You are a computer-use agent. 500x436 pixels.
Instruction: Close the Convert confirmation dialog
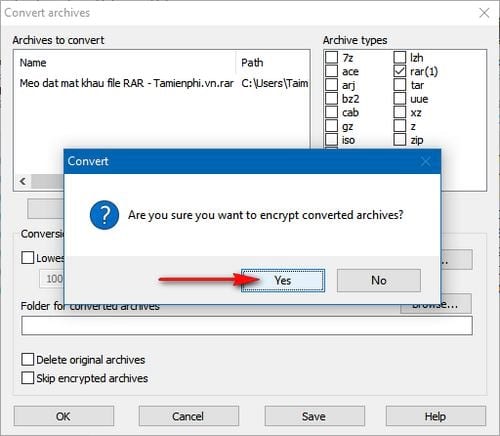pos(425,162)
